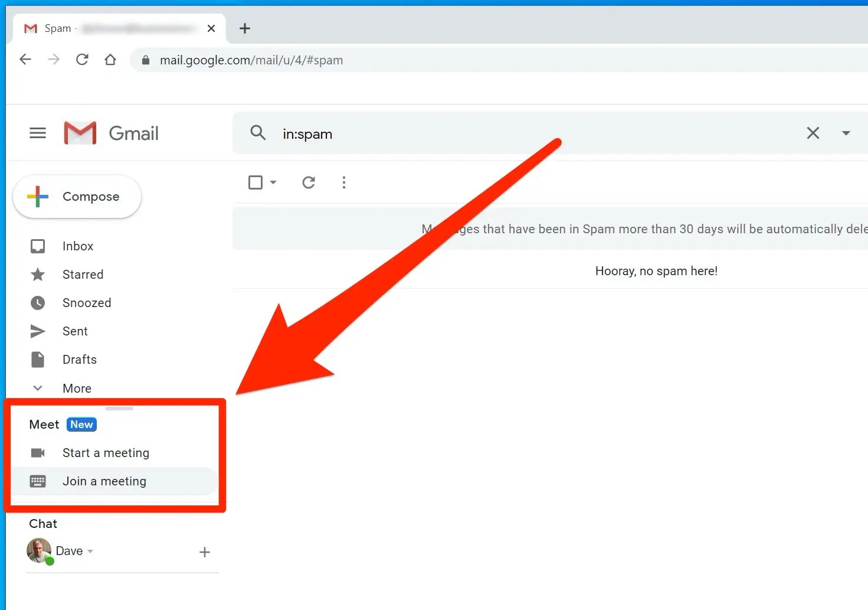Click the Gmail logo

(x=111, y=133)
